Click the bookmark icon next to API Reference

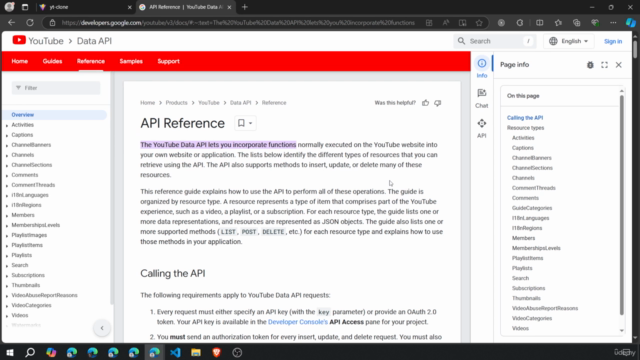tap(241, 123)
